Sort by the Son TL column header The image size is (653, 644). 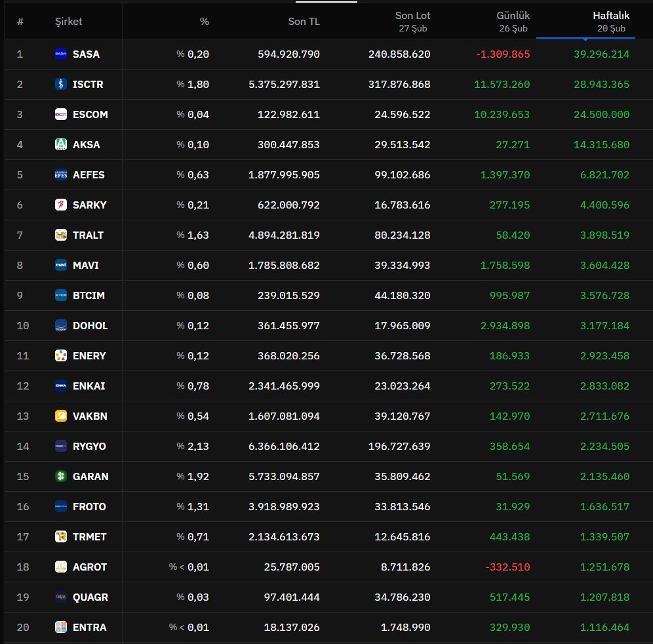[x=304, y=22]
